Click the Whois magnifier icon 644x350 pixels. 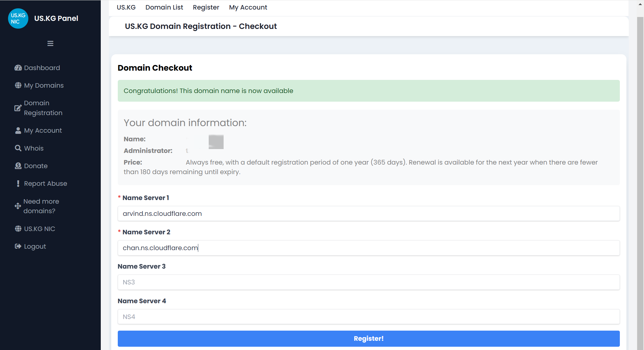pos(18,148)
